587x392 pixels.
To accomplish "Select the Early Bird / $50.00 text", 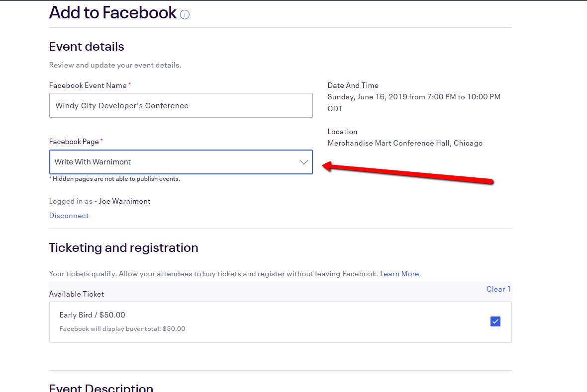I will tap(92, 315).
